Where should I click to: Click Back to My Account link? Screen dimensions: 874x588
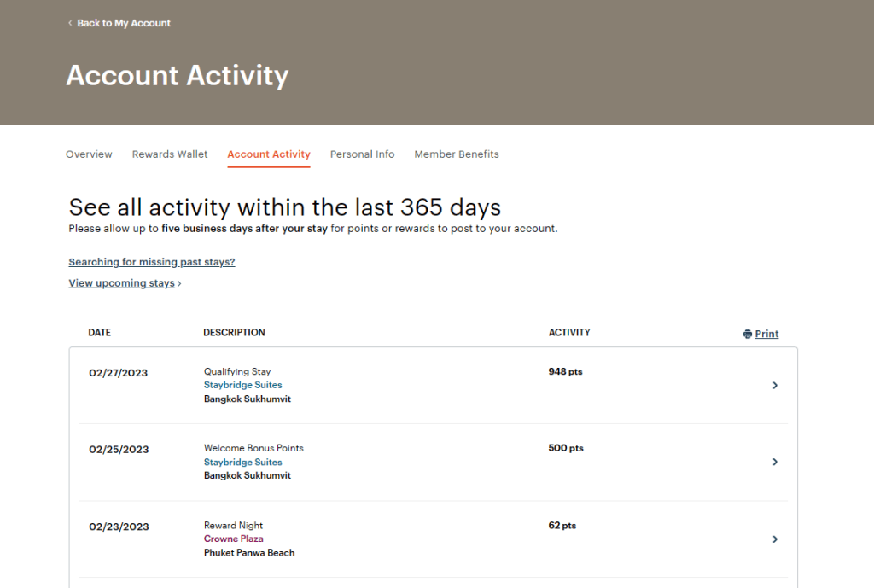point(124,23)
